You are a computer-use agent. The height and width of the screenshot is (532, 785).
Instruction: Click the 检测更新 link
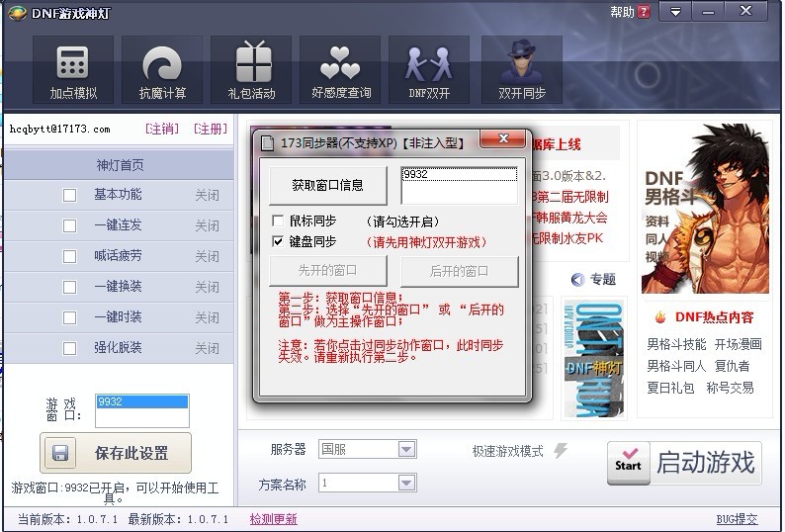[273, 519]
